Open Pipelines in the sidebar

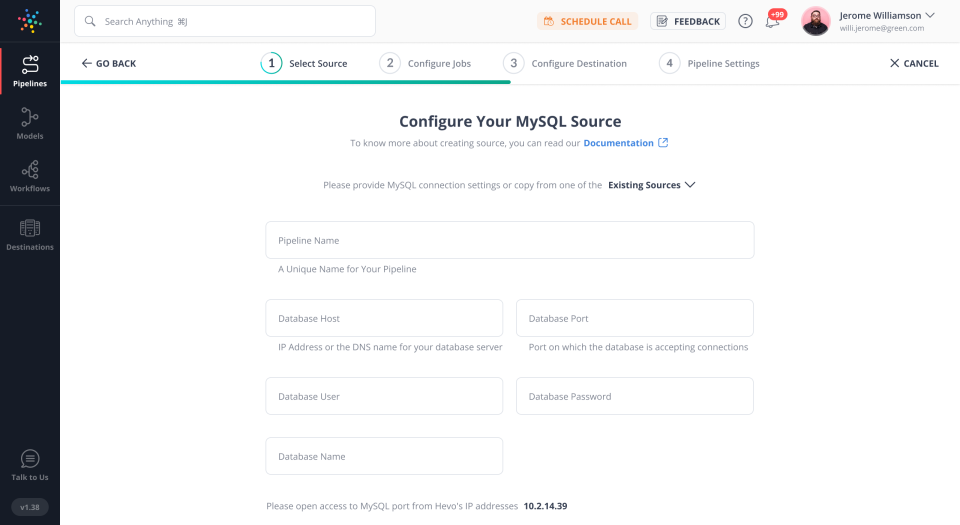tap(29, 71)
